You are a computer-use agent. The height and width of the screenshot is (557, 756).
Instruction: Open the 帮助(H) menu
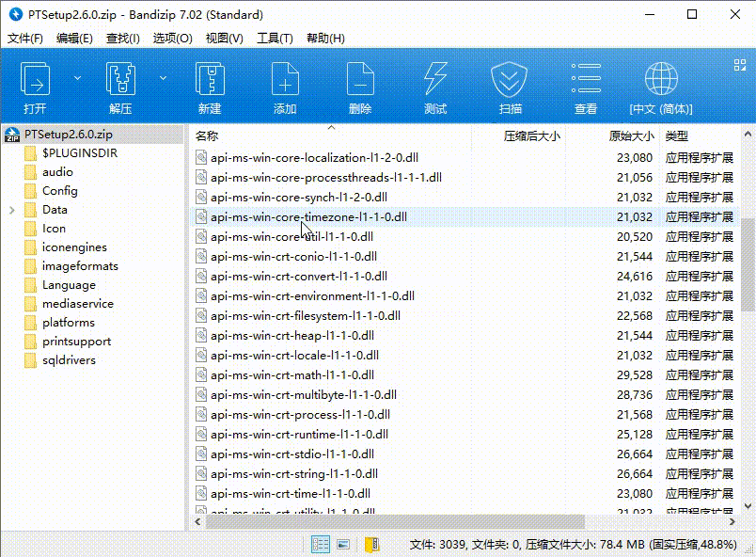click(x=325, y=38)
